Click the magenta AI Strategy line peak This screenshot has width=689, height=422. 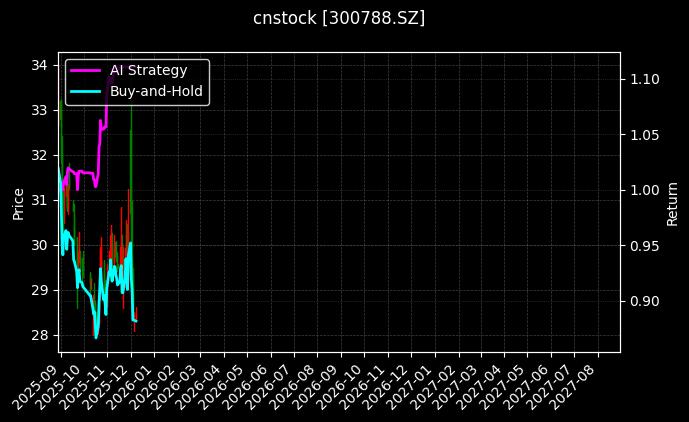[x=108, y=78]
